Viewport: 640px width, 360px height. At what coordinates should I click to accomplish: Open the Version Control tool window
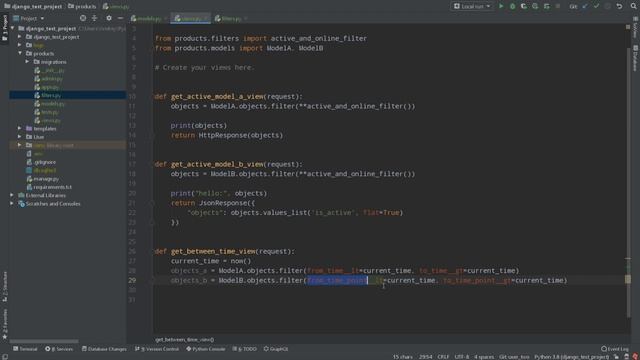[x=157, y=349]
